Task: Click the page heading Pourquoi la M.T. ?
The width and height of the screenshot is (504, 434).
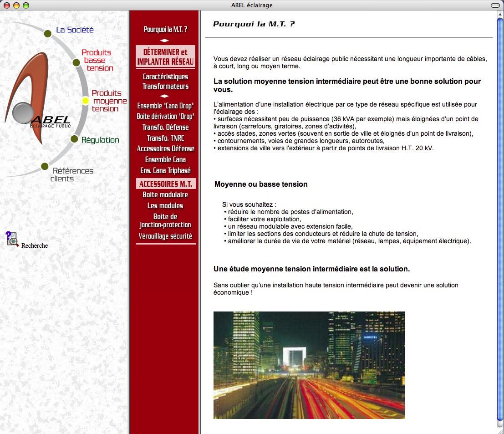Action: pos(254,24)
